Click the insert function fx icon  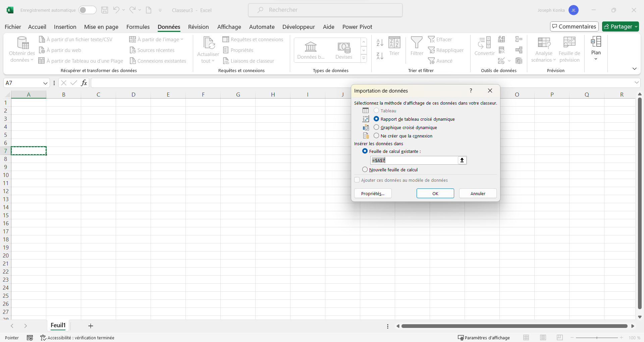[84, 83]
